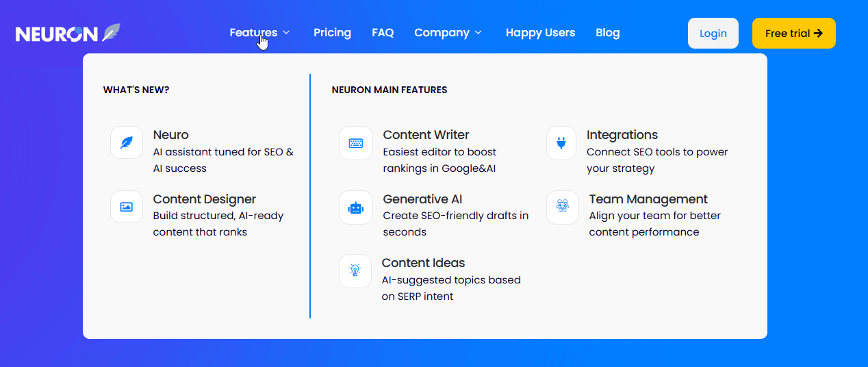Screen dimensions: 868x367
Task: Open the Content Writer feature link
Action: point(426,135)
